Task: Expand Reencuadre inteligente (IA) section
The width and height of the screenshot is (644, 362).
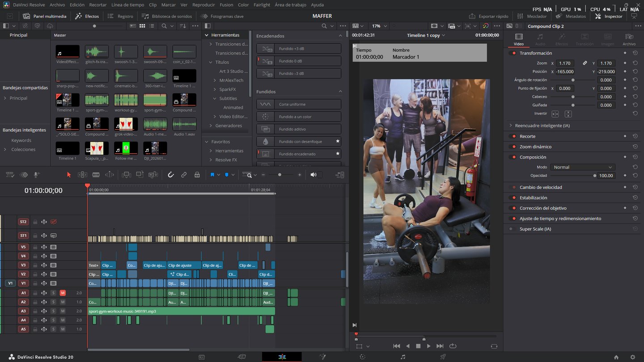Action: click(x=511, y=126)
